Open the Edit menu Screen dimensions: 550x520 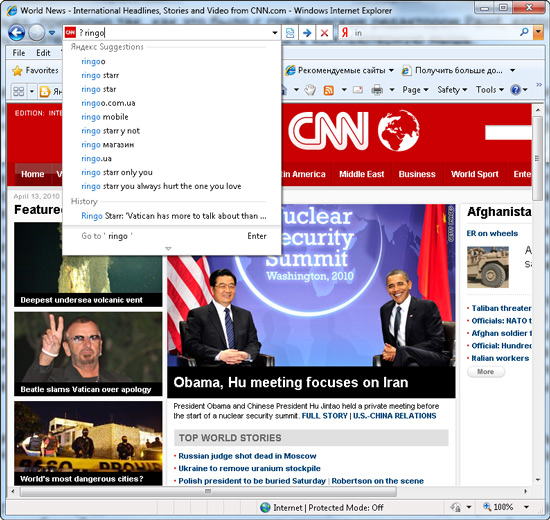click(x=43, y=53)
